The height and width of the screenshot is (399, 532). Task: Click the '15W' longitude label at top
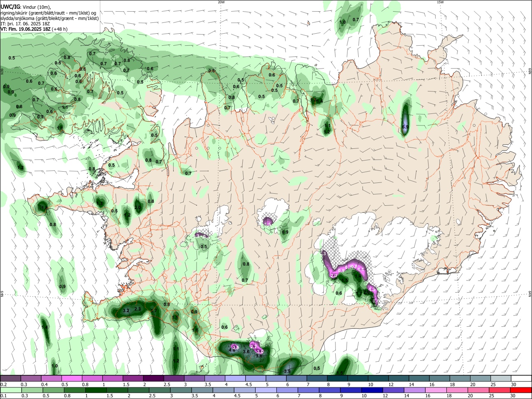coord(440,2)
